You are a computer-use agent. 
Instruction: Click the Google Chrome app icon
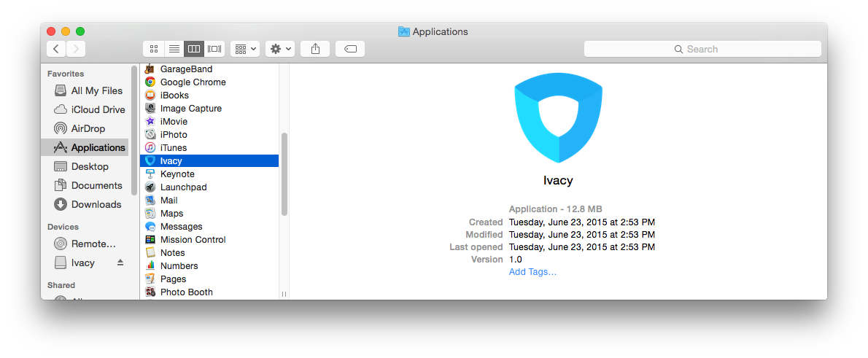(x=150, y=82)
